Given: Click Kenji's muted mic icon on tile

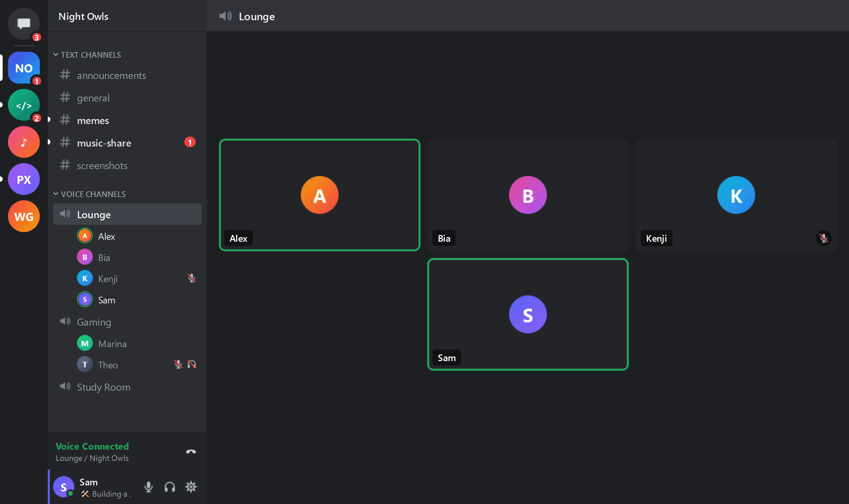Looking at the screenshot, I should [x=823, y=238].
